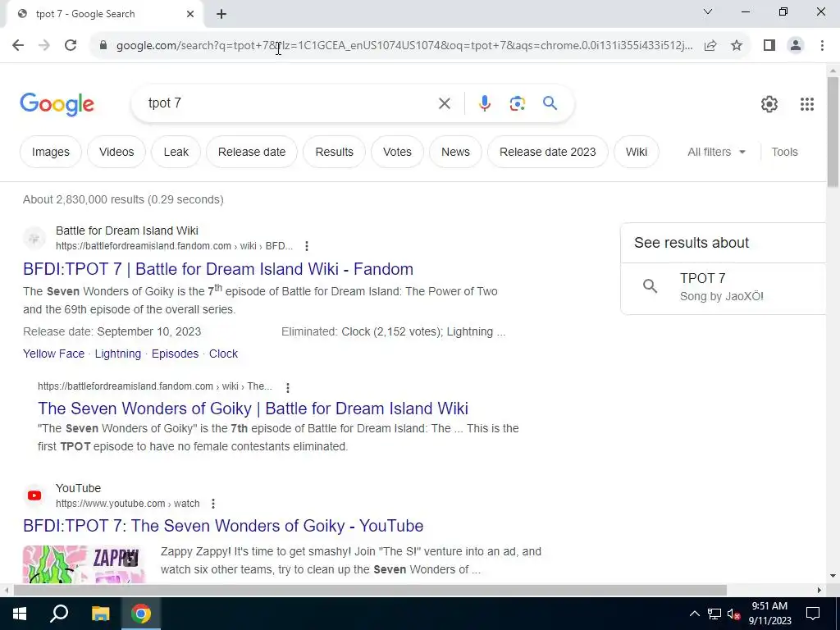This screenshot has width=840, height=630.
Task: Open TPOT 7 song by JaoXÖ! result
Action: point(723,286)
